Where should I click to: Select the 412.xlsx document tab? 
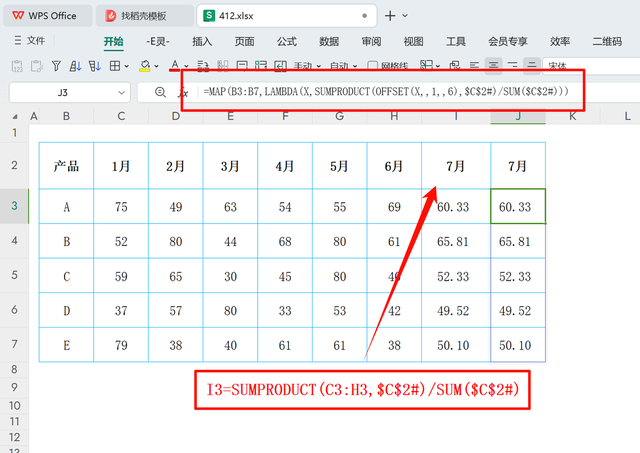287,16
